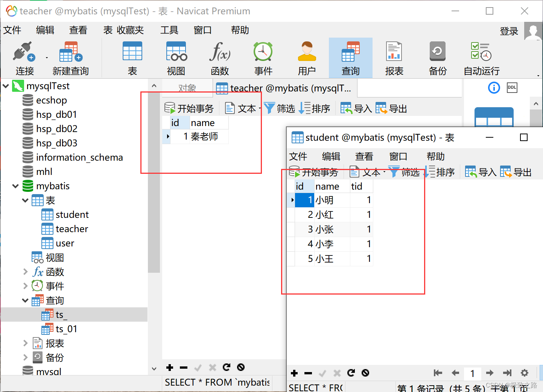The height and width of the screenshot is (392, 543).
Task: Open the 帮助 menu in the student window
Action: pos(436,156)
